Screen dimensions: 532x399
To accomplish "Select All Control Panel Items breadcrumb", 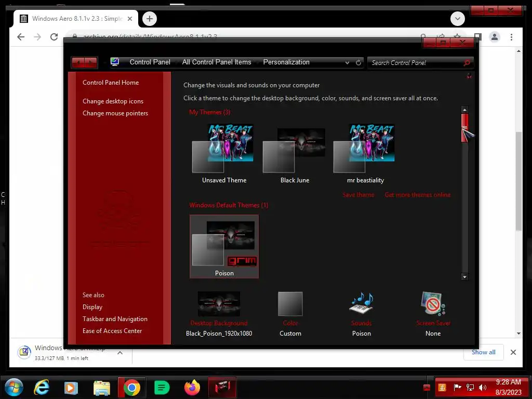I will click(217, 62).
